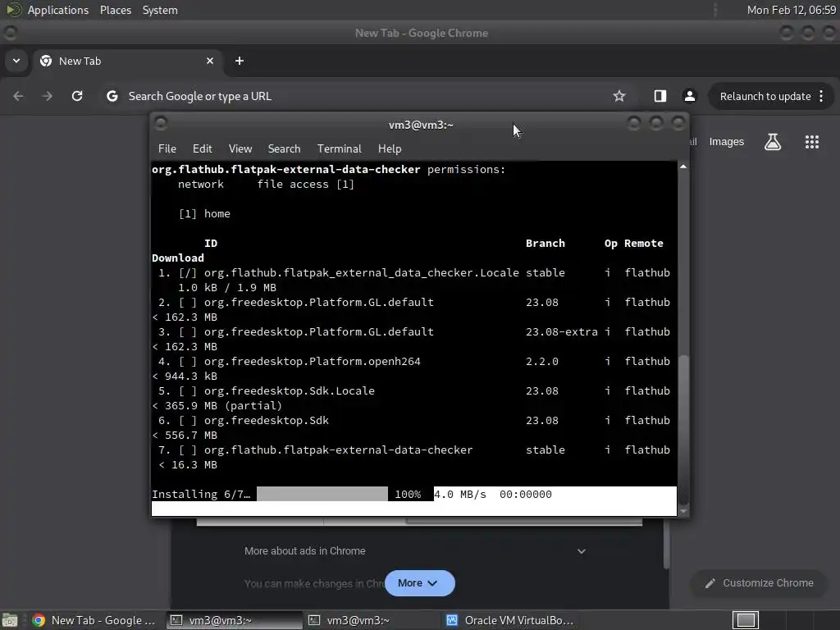The width and height of the screenshot is (840, 630).
Task: Bookmark this tab with the star icon
Action: 619,96
